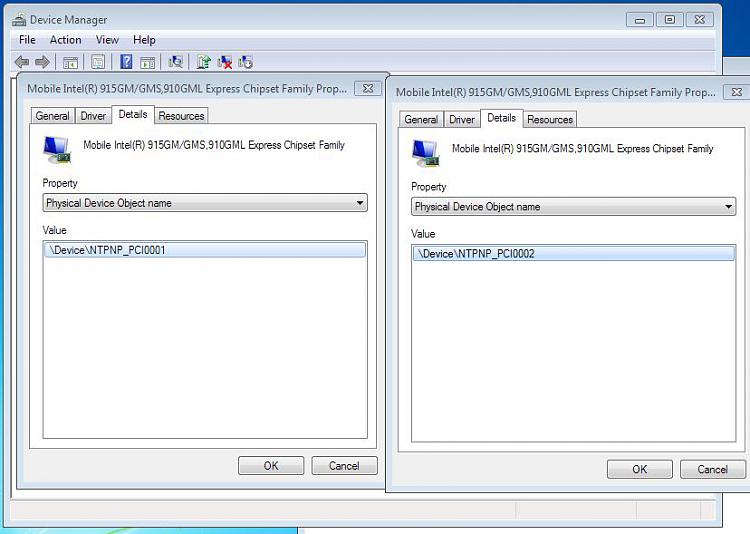Viewport: 750px width, 534px height.
Task: Select Details tab in left dialog
Action: 133,114
